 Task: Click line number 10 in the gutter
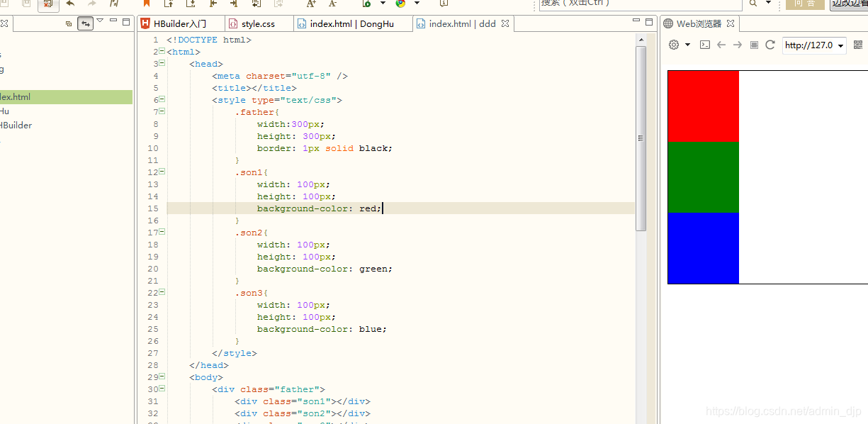click(x=153, y=148)
